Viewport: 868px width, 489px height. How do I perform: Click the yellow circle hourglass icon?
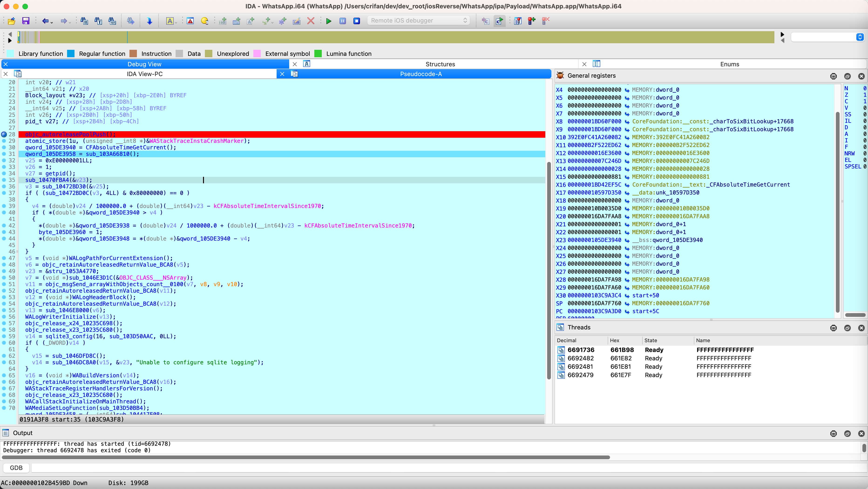point(204,21)
